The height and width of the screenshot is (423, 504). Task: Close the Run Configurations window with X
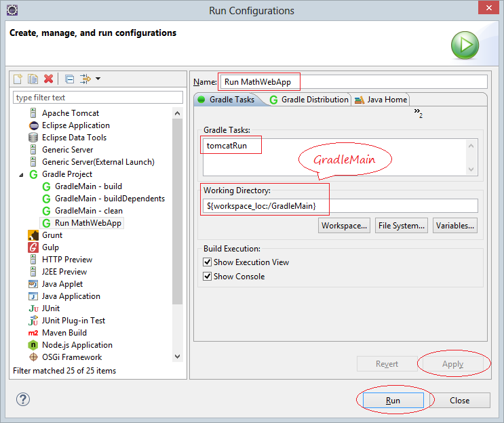tap(488, 7)
